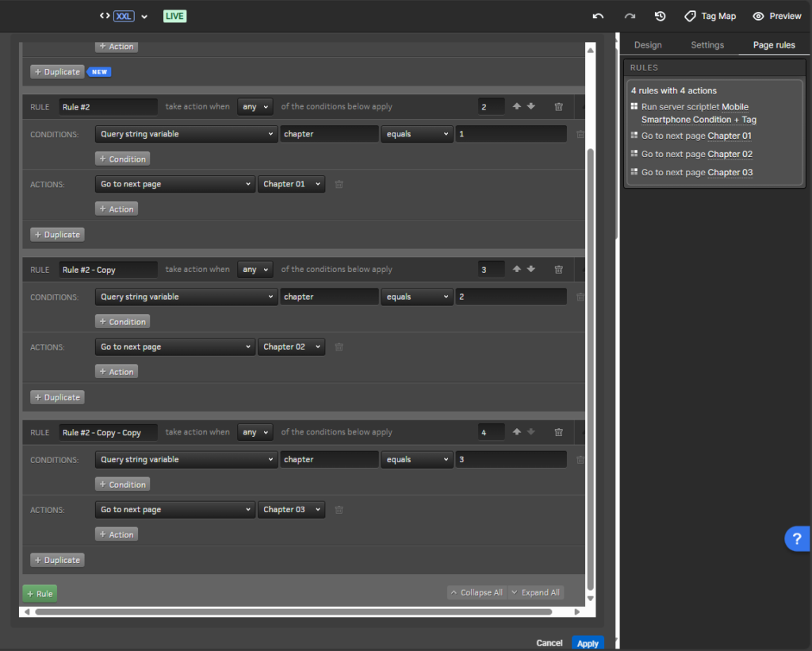Expand the Chapter 01 page dropdown

pyautogui.click(x=291, y=184)
